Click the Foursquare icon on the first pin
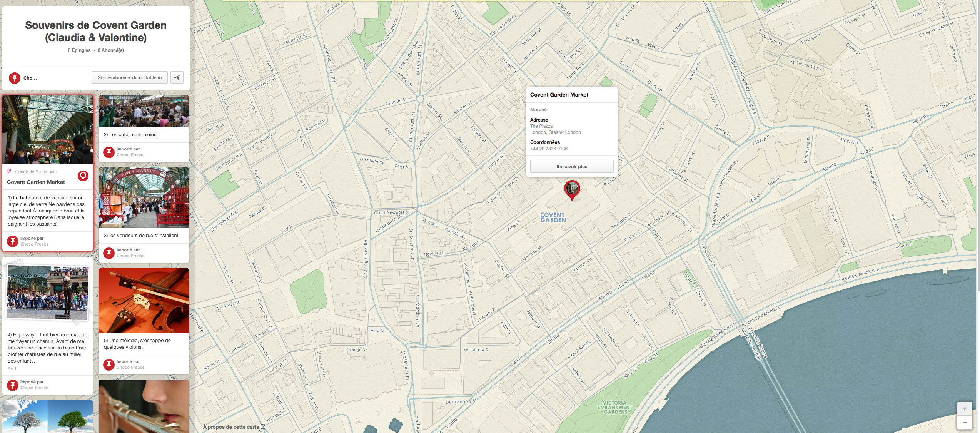This screenshot has width=980, height=433. point(9,172)
